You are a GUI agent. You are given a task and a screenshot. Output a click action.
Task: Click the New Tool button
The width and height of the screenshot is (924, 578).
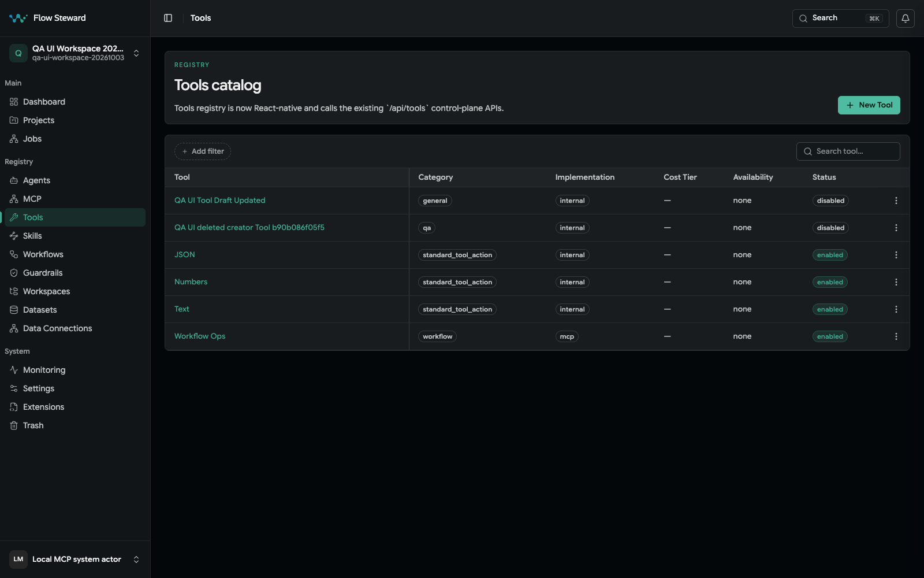869,105
